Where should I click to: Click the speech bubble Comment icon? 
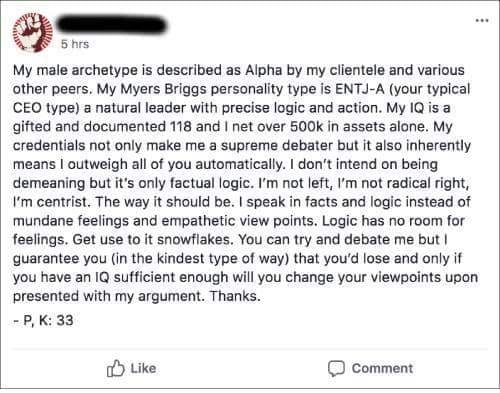(x=336, y=368)
